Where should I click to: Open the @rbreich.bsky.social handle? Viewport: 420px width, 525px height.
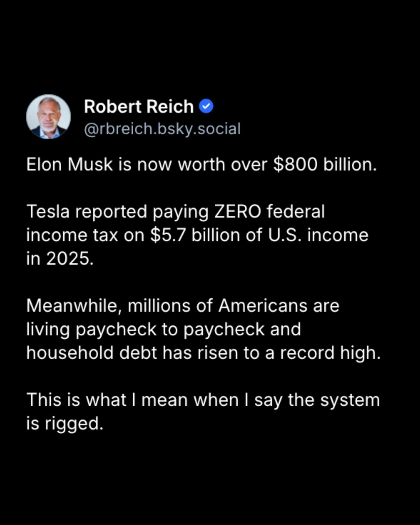pos(162,129)
